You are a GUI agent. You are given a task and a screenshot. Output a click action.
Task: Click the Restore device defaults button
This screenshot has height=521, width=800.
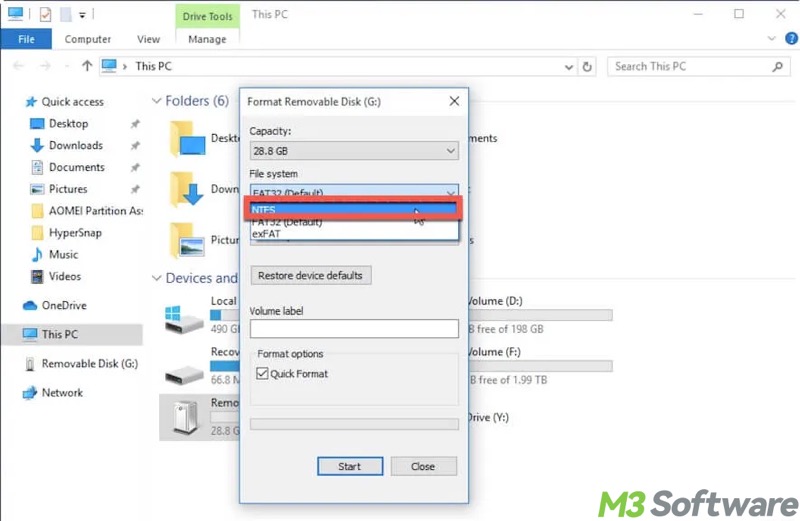[x=310, y=276]
